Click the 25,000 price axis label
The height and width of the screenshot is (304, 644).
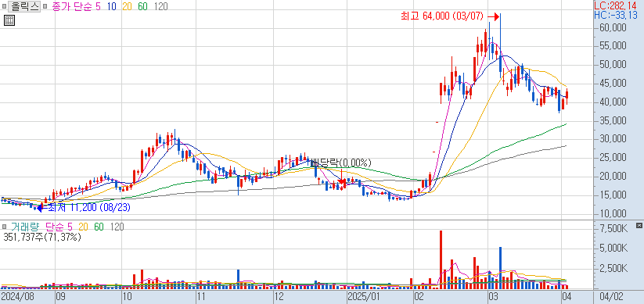click(x=613, y=158)
